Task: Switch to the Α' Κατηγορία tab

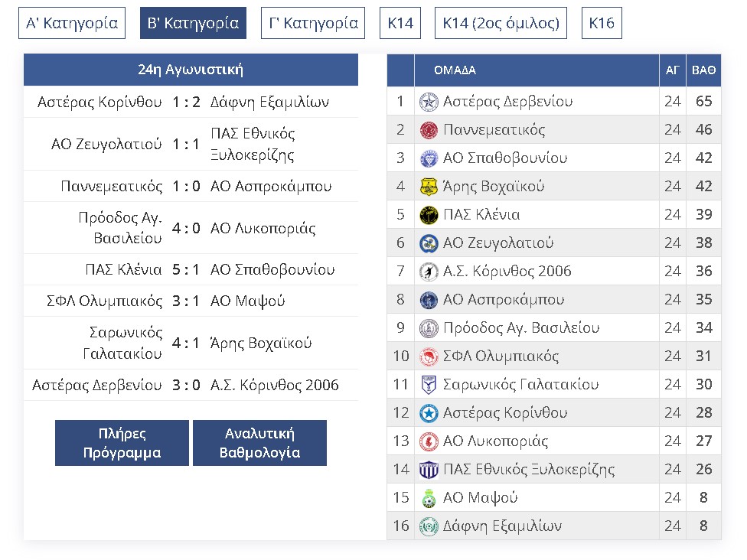Action: (72, 23)
